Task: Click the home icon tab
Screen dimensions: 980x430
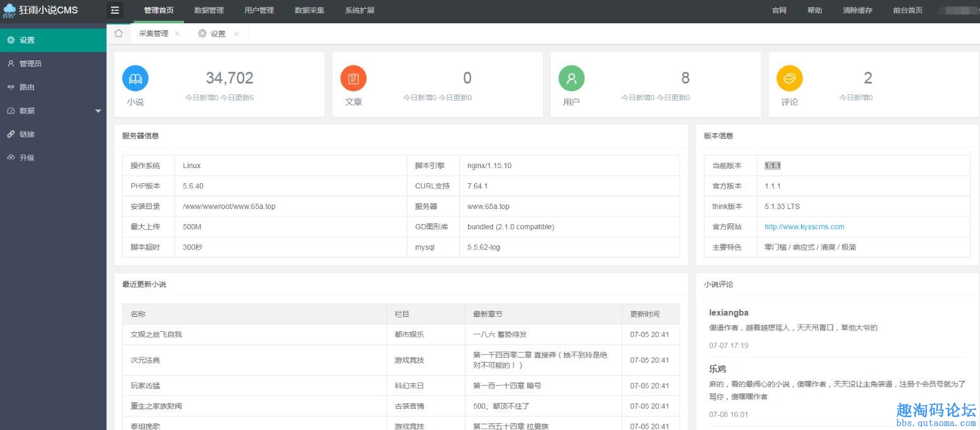Action: (118, 33)
